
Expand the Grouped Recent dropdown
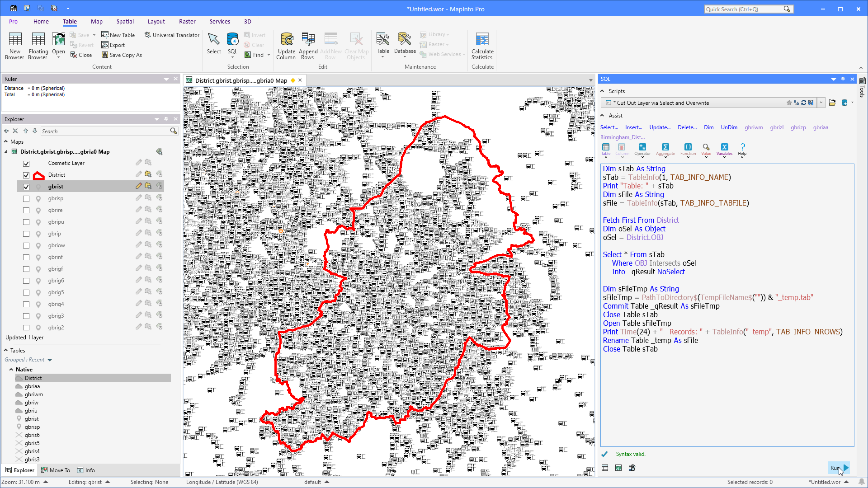[50, 360]
